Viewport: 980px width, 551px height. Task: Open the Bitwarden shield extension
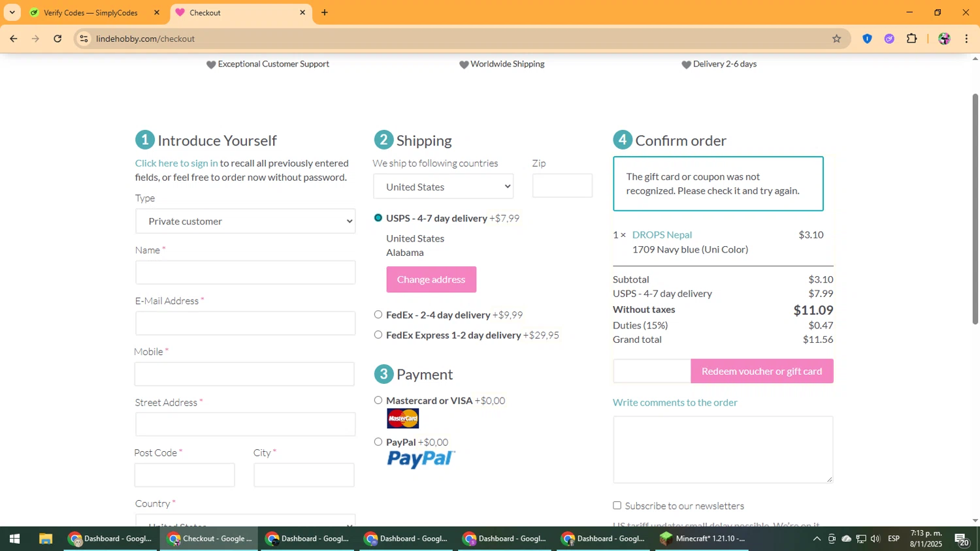(x=867, y=39)
